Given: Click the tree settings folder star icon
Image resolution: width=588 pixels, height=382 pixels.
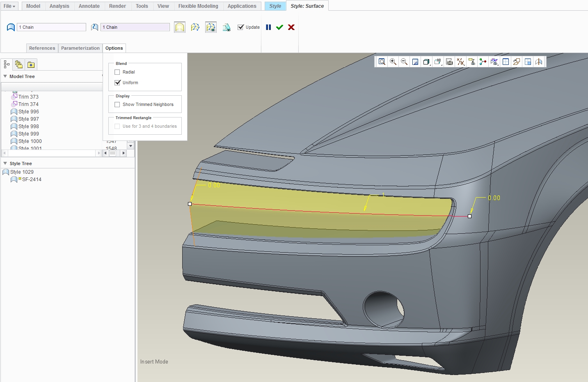Looking at the screenshot, I should click(31, 64).
